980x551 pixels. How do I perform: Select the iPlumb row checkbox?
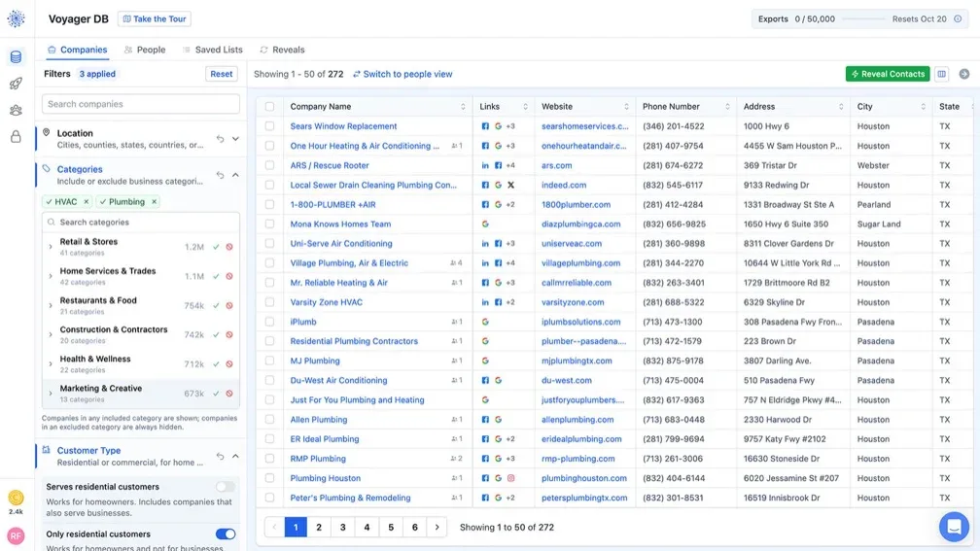click(269, 322)
